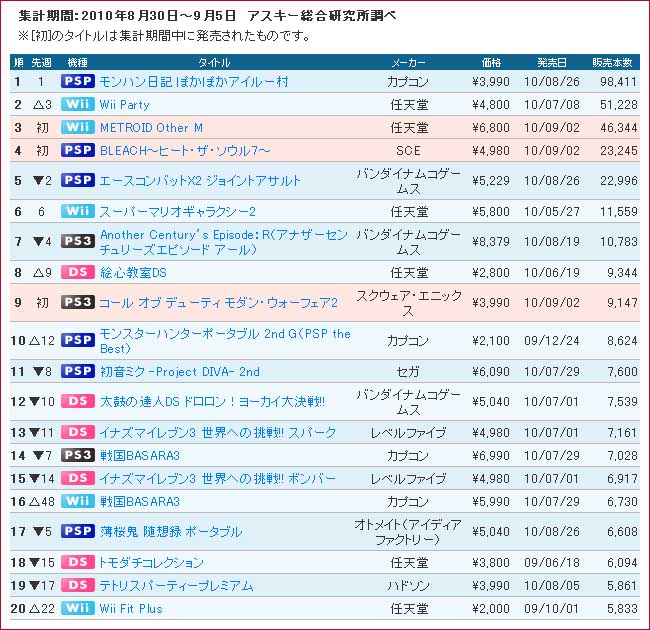
Task: Open the コール オブ デューティ モダン・ウォーフェア2 link
Action: pyautogui.click(x=219, y=303)
